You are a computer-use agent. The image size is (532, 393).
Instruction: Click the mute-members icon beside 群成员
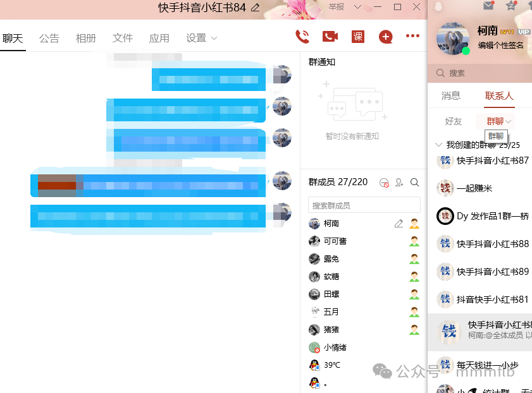(x=384, y=183)
